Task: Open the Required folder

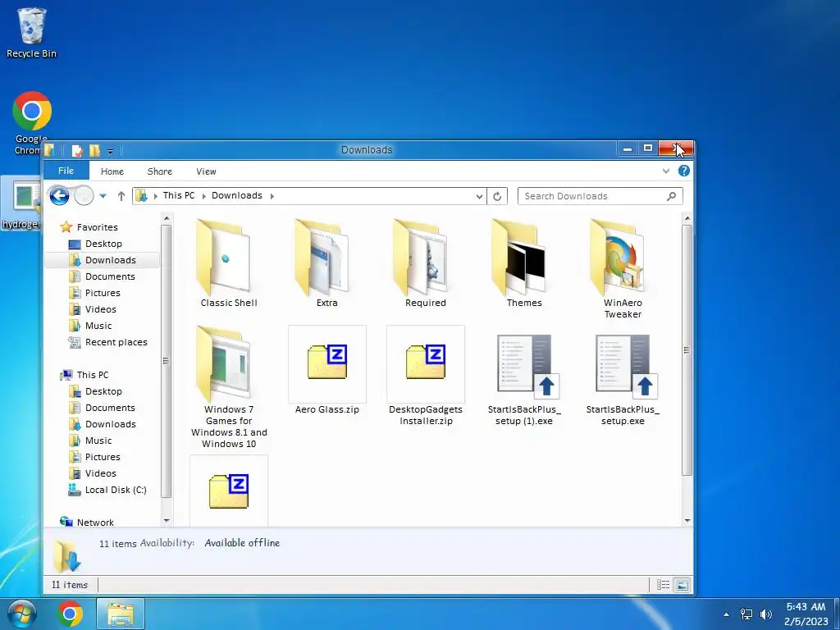Action: click(426, 262)
